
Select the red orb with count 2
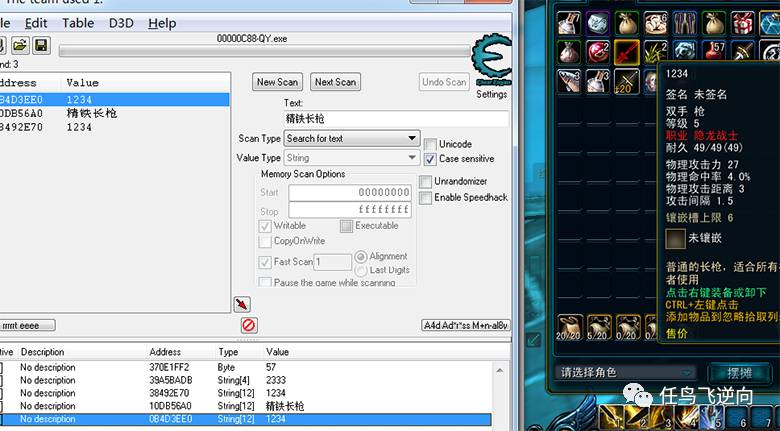598,52
